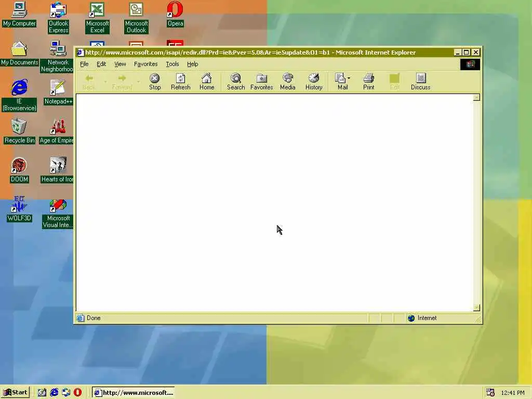This screenshot has width=532, height=399.
Task: Click the IE title bar page icon
Action: point(80,52)
